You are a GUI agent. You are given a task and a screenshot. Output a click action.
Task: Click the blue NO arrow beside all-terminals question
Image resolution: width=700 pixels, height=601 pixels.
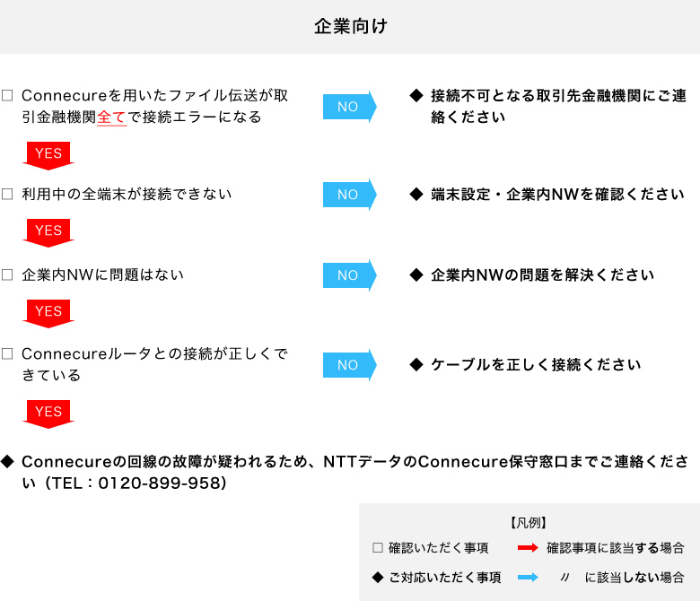(x=348, y=195)
